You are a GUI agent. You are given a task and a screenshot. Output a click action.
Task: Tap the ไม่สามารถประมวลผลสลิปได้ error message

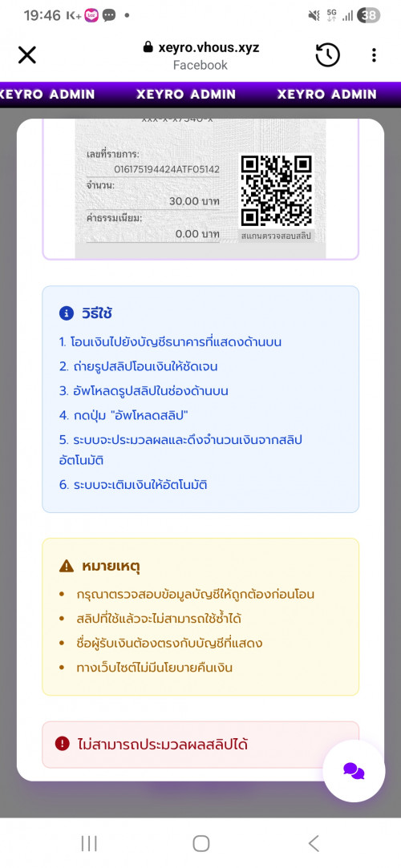click(163, 744)
